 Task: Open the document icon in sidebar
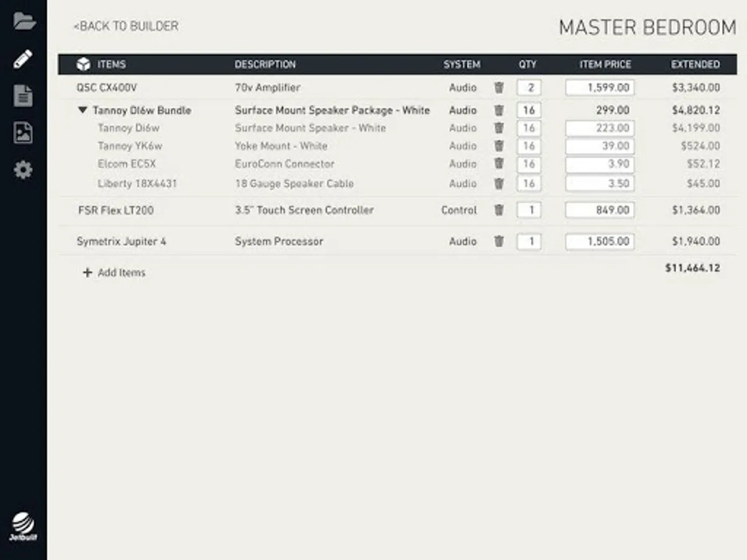click(x=23, y=96)
